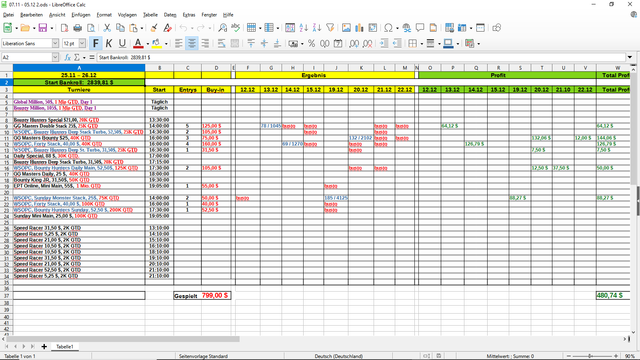Click the AutoFilter funnel icon
Screen dimensions: 640x360
(330, 28)
